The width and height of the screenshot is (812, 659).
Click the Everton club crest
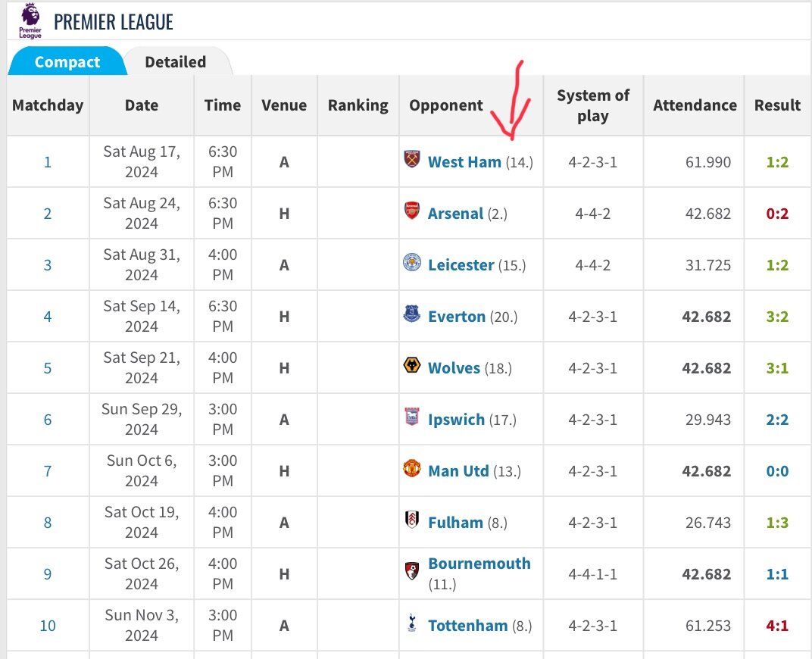(412, 314)
